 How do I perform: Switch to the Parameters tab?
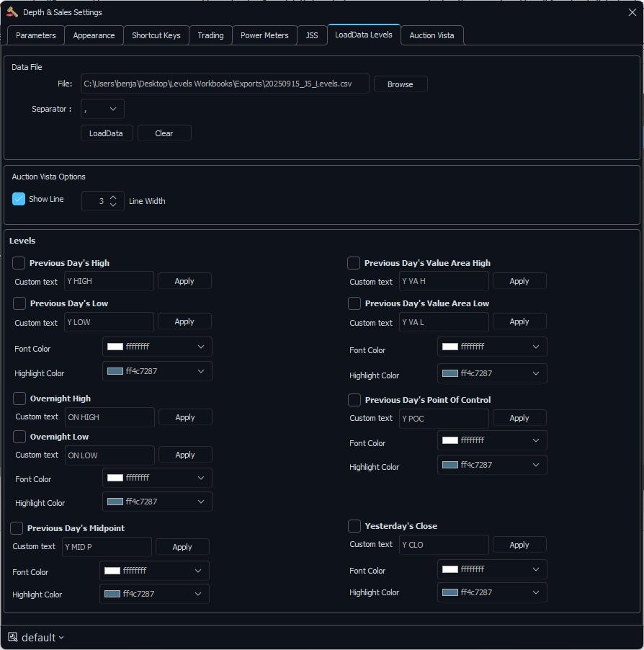pyautogui.click(x=35, y=35)
